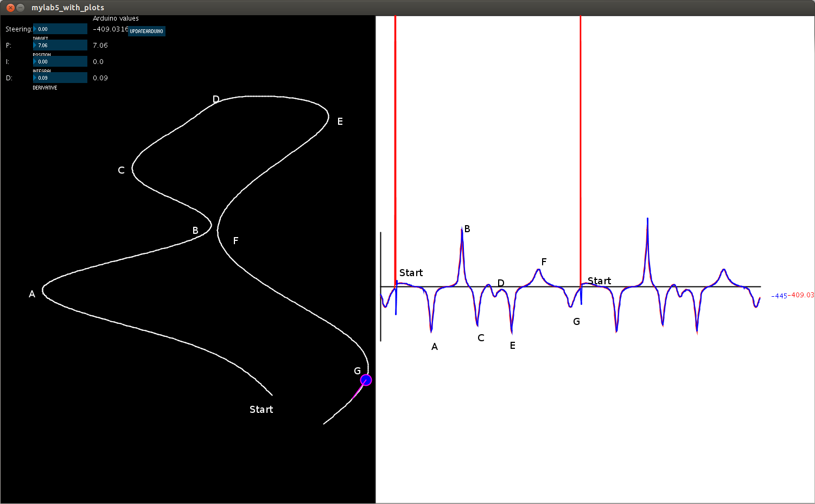The height and width of the screenshot is (504, 815).
Task: Click plot label E below the dip
Action: 513,346
